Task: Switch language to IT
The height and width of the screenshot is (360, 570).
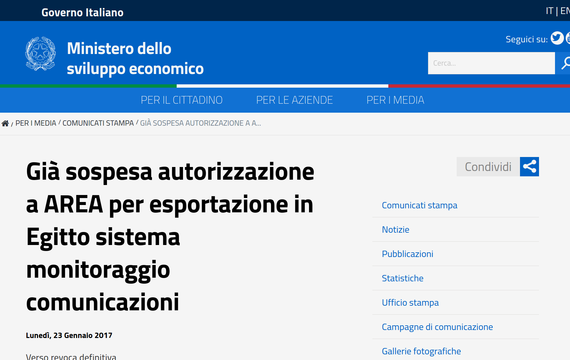Action: tap(549, 11)
